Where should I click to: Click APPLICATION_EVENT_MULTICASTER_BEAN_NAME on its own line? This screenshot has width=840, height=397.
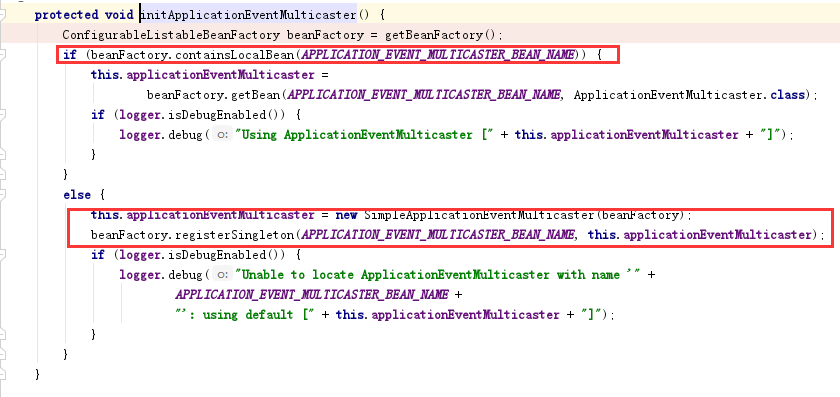point(312,295)
